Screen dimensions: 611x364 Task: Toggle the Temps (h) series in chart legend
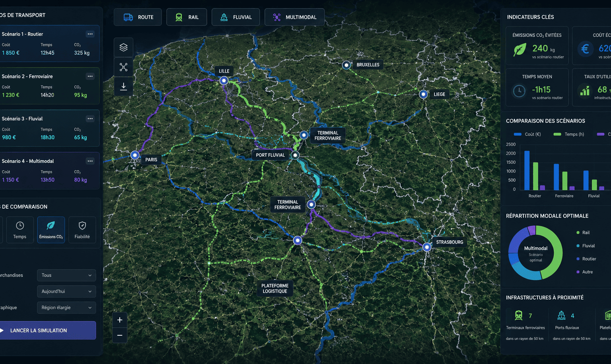point(569,134)
